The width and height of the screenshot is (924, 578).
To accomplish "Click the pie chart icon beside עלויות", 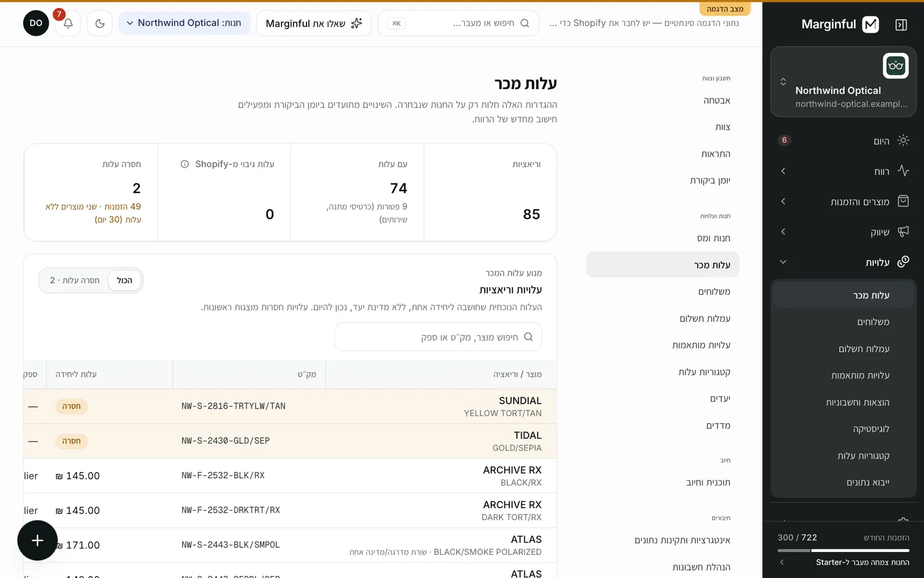I will tap(903, 262).
